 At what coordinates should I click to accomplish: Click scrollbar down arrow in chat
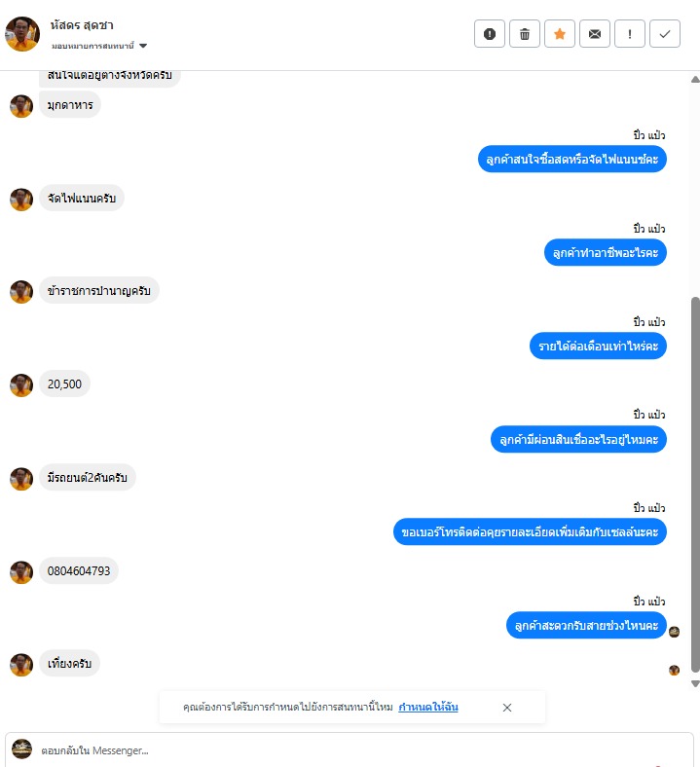[x=695, y=684]
